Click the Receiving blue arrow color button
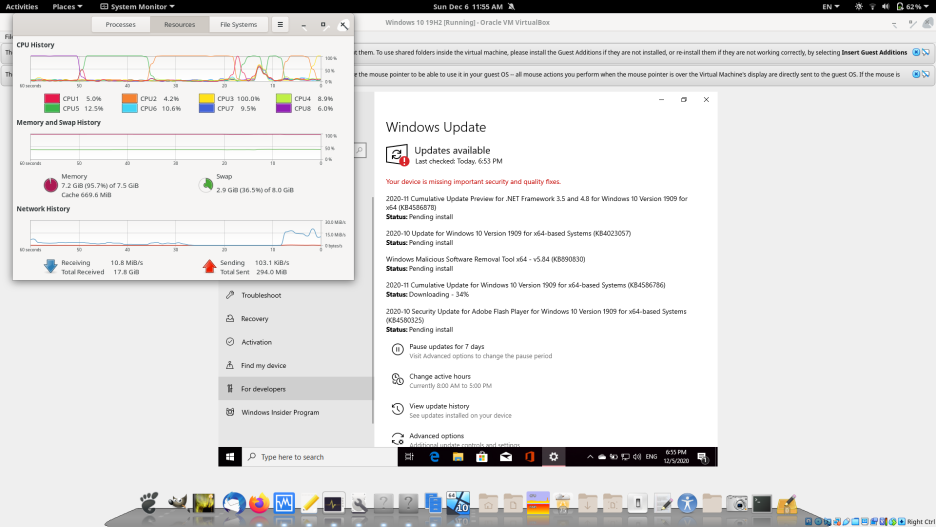The image size is (936, 527). coord(51,266)
